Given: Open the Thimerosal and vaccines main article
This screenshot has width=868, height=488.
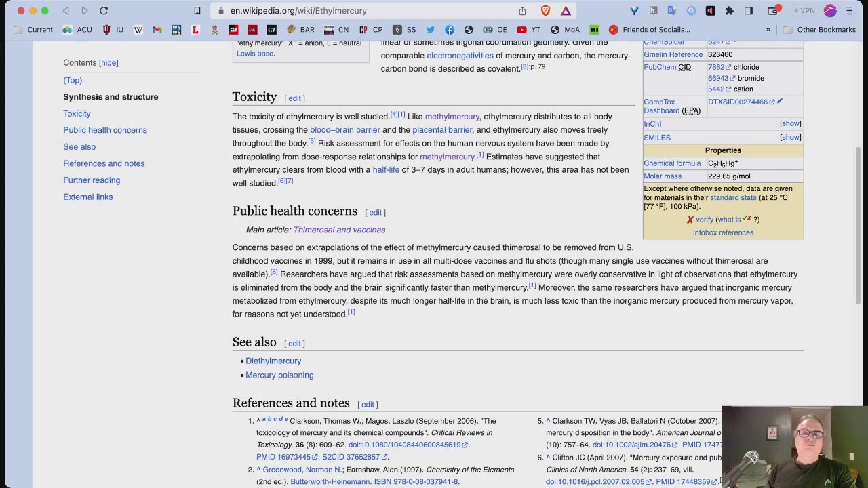Looking at the screenshot, I should (339, 230).
